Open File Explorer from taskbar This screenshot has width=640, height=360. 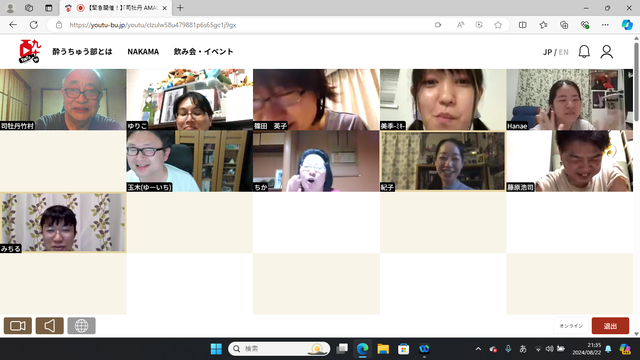click(383, 349)
